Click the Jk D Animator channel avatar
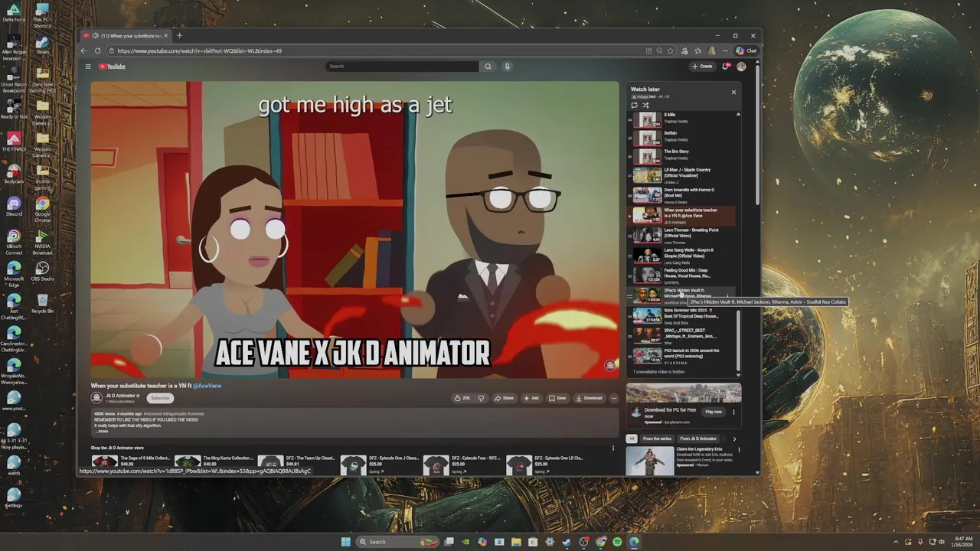Image resolution: width=980 pixels, height=551 pixels. click(x=96, y=398)
